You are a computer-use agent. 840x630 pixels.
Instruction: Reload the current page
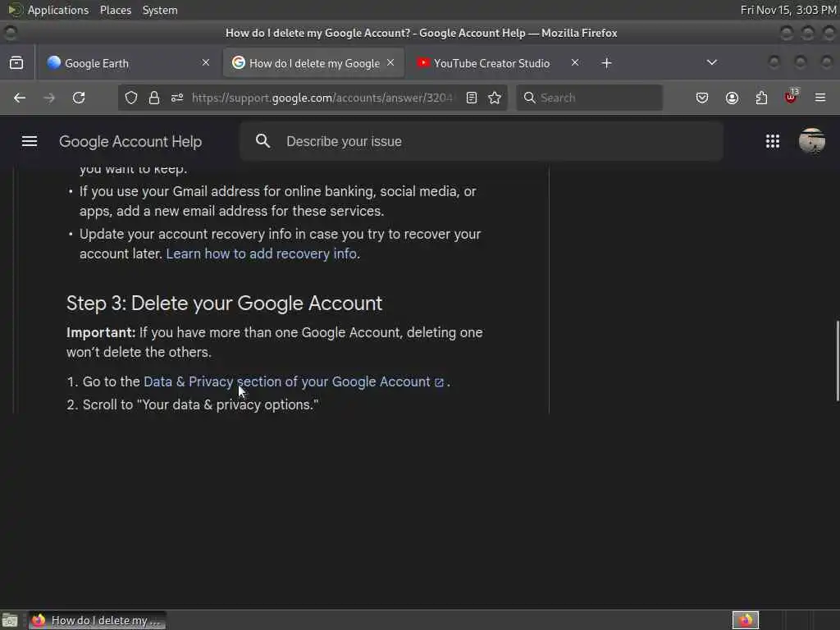(79, 98)
